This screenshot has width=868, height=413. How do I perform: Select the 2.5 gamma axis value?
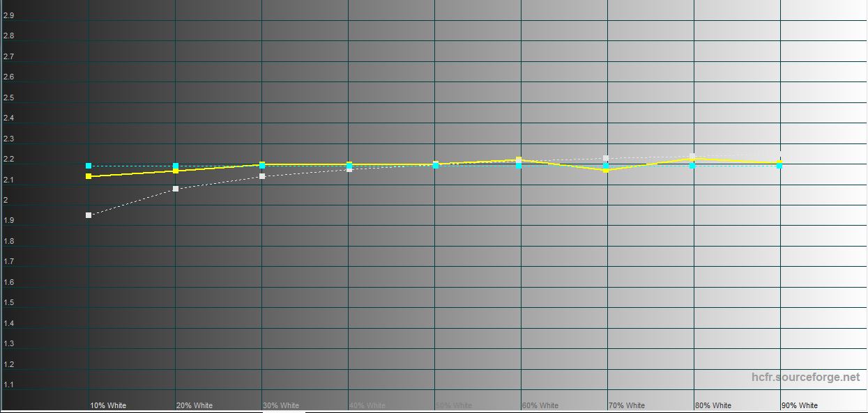(8, 98)
